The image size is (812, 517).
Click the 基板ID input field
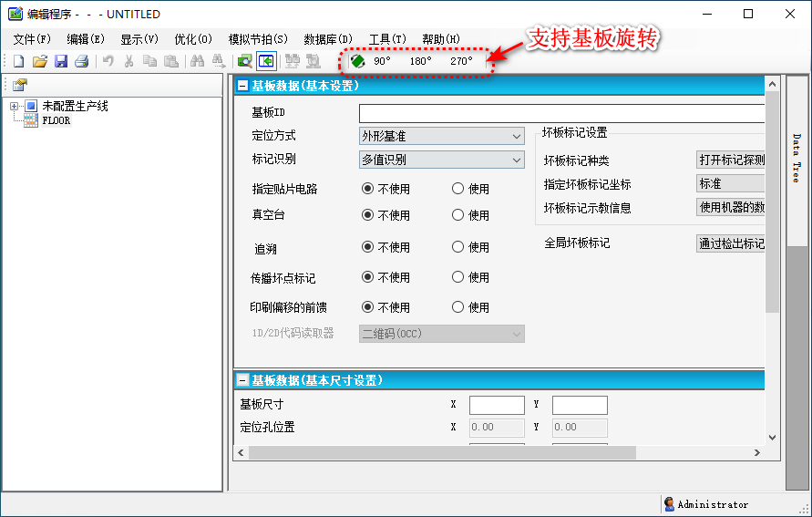point(560,113)
